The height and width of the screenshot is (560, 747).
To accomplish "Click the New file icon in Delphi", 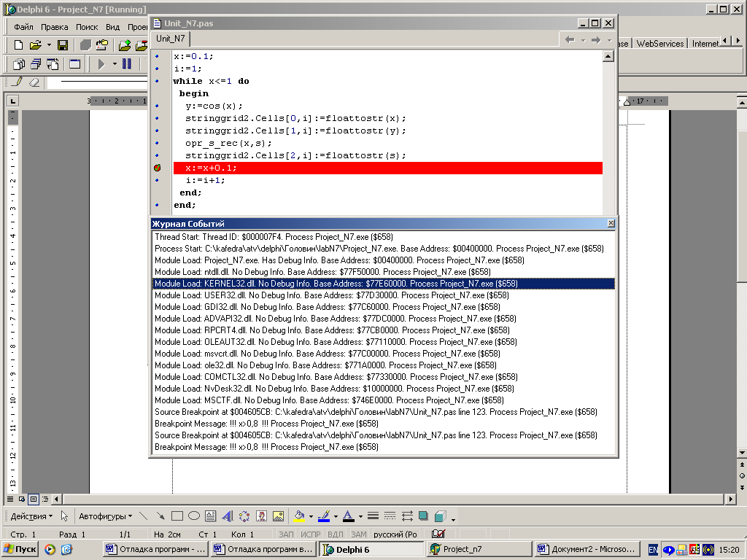I will [18, 45].
